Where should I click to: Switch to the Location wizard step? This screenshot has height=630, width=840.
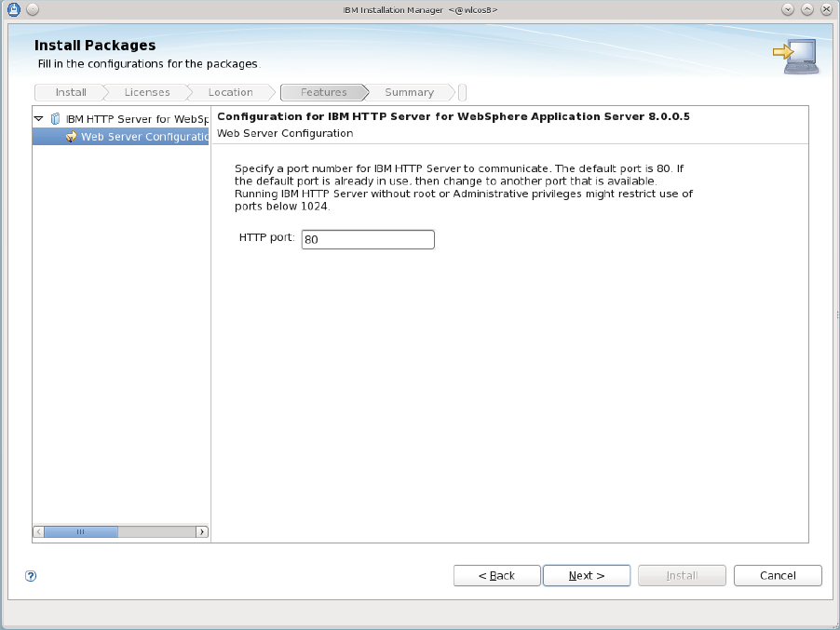230,92
